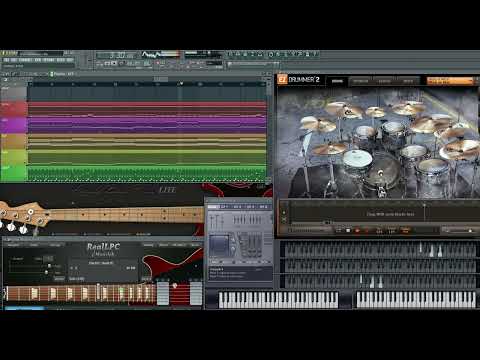Hit the snare drum in EZdrummer
The image size is (480, 360).
click(x=357, y=158)
